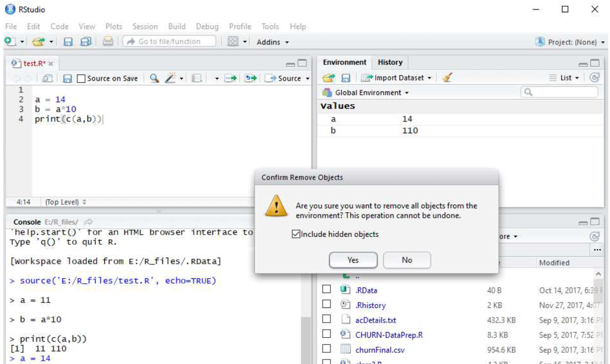Refresh the Environment pane with the refresh icon
The height and width of the screenshot is (364, 610).
[594, 78]
